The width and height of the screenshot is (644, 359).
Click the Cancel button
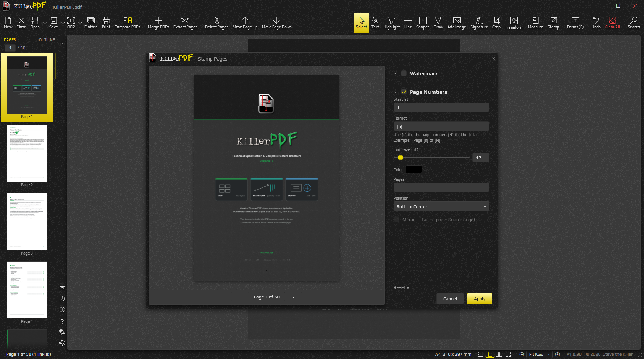click(x=450, y=298)
